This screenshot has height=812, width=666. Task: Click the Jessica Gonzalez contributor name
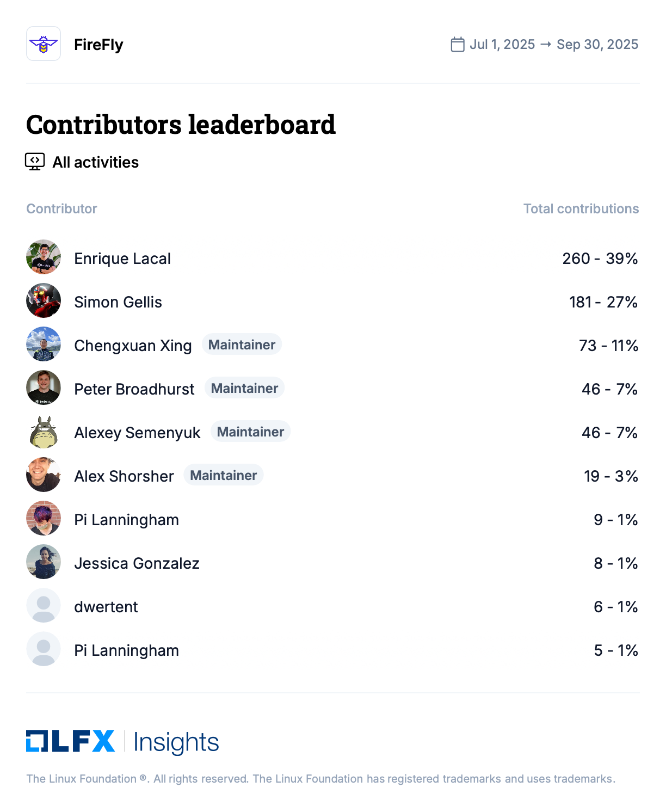tap(137, 563)
